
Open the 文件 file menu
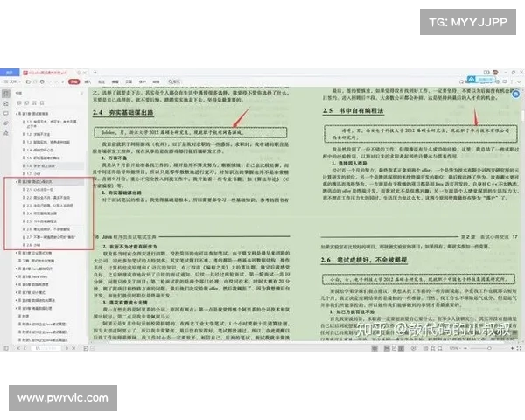pos(12,81)
